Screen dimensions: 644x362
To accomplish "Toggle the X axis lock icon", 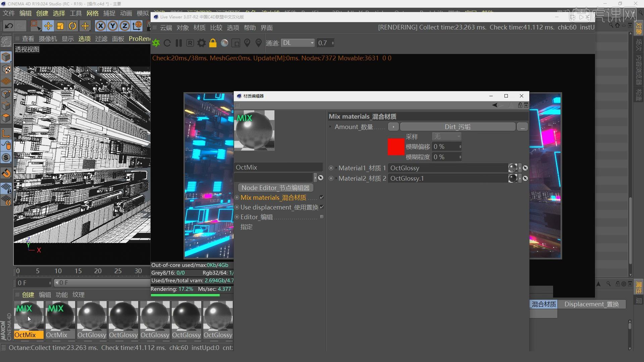I will [x=100, y=26].
